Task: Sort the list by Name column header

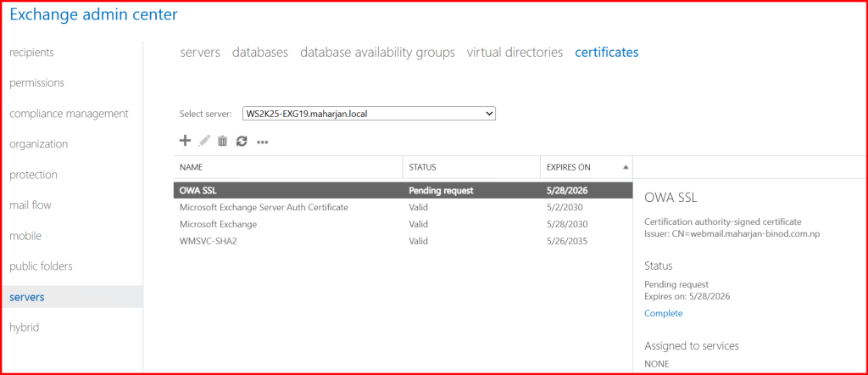Action: pos(192,167)
